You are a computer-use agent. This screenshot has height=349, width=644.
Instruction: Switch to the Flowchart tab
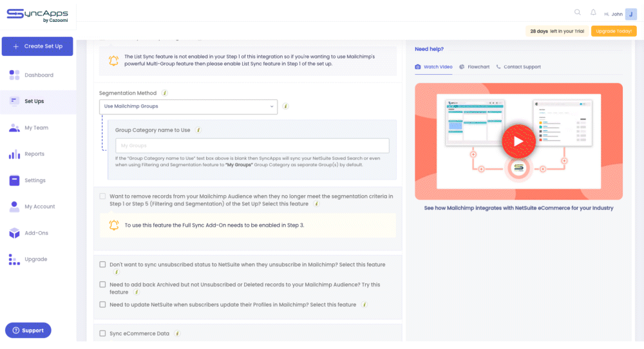[x=475, y=67]
